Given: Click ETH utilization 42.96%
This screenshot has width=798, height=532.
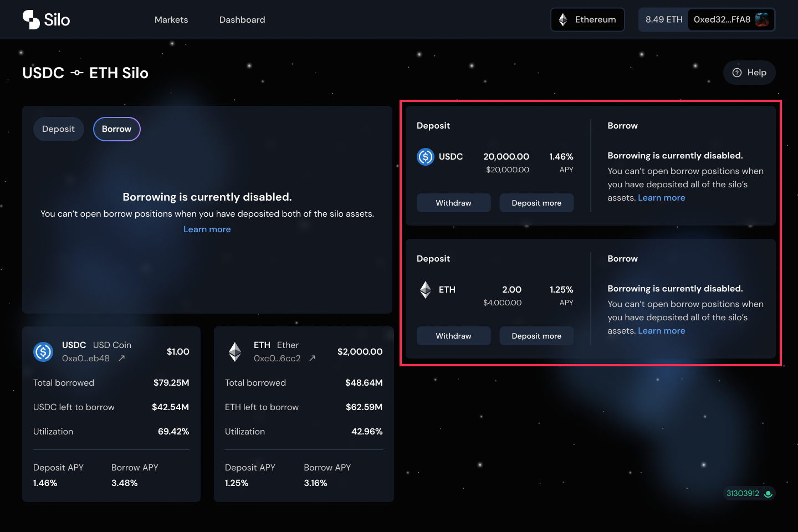Looking at the screenshot, I should (x=367, y=431).
